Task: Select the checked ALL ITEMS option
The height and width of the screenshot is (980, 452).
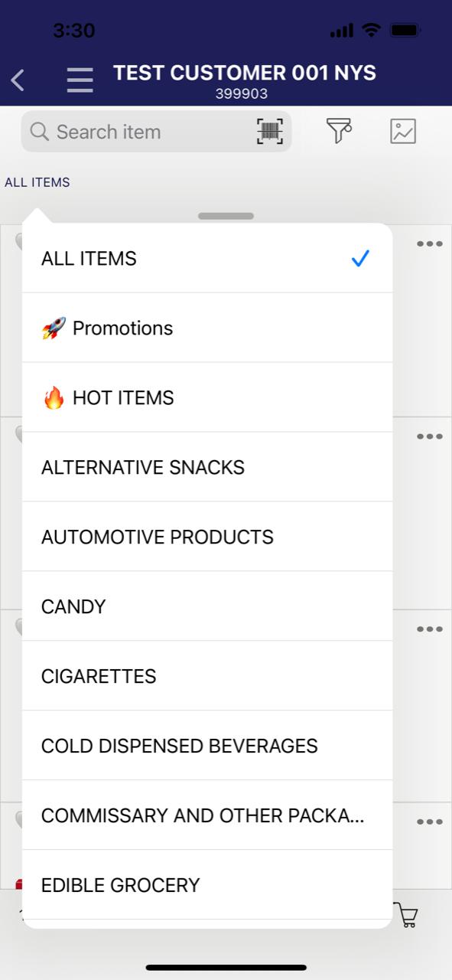Action: (x=207, y=258)
